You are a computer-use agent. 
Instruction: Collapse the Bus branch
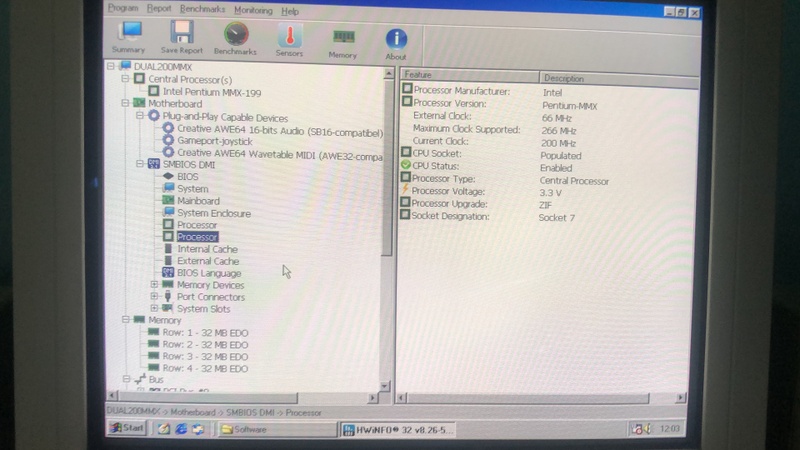[x=126, y=379]
